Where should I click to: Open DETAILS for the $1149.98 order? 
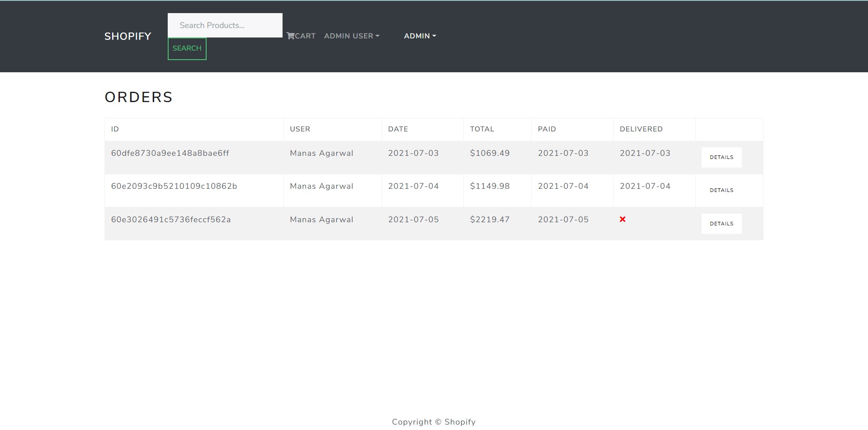point(721,190)
